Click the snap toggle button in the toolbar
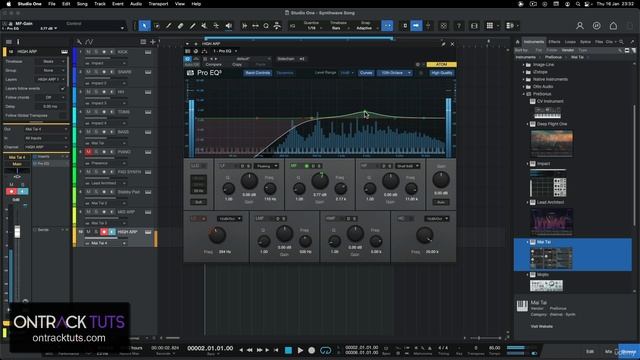The width and height of the screenshot is (640, 360). (x=387, y=26)
